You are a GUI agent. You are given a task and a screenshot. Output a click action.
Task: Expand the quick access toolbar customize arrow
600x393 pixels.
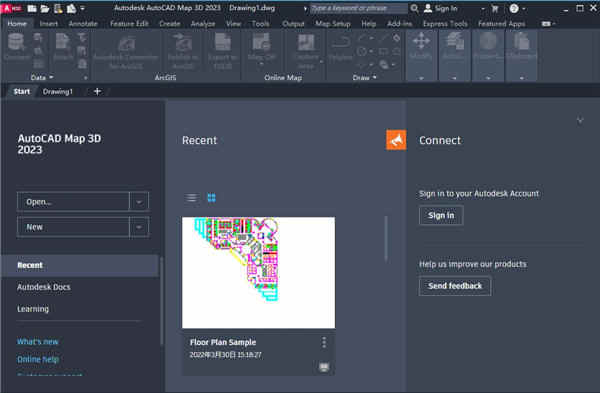click(83, 8)
